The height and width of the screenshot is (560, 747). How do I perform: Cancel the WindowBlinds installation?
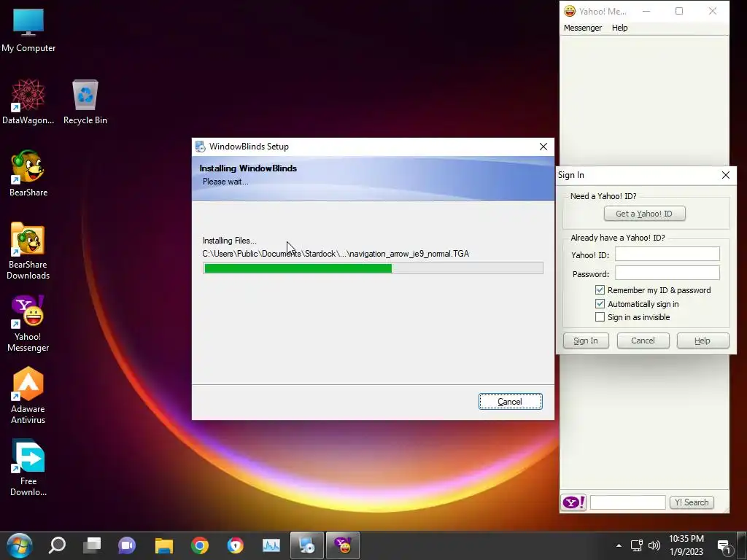510,402
